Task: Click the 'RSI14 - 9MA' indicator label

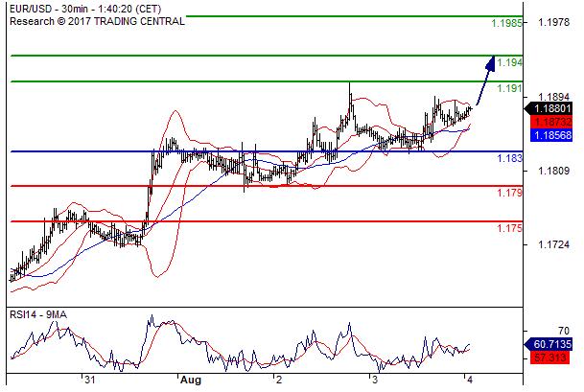Action: (x=38, y=315)
